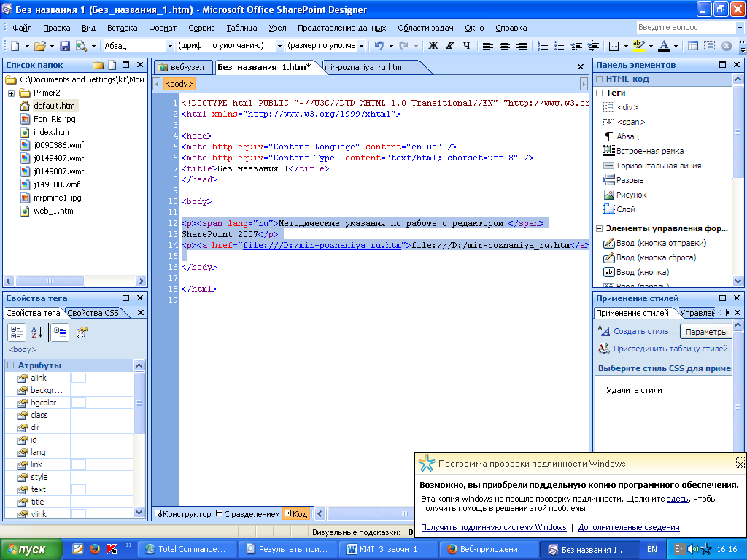This screenshot has height=560, width=747.
Task: Apply numbered list formatting
Action: point(543,46)
